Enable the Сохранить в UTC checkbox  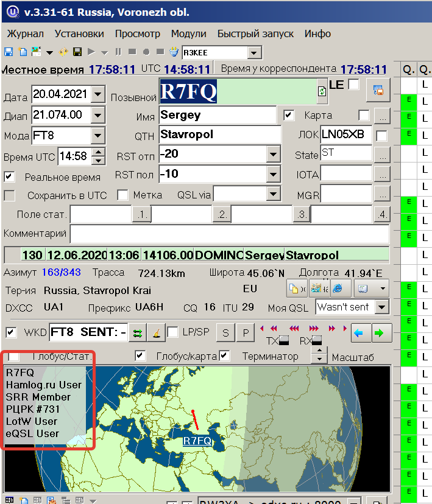(x=9, y=195)
